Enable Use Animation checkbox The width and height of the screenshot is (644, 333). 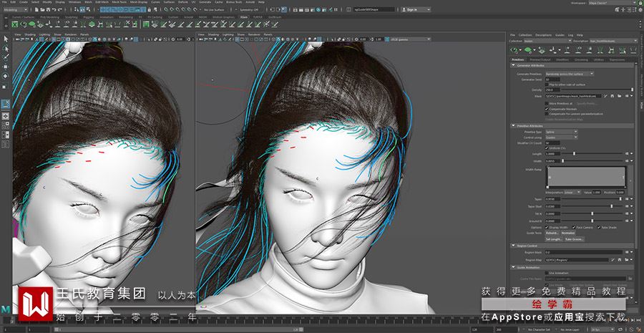(x=547, y=273)
